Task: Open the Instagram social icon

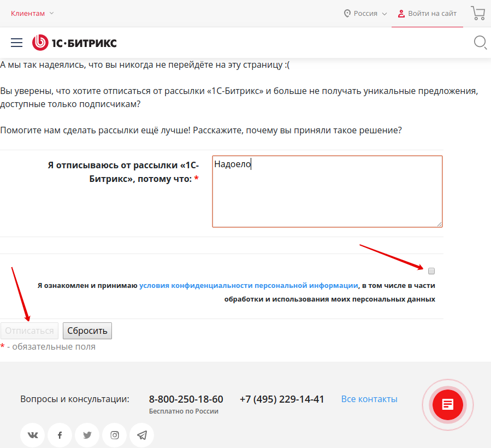Action: pyautogui.click(x=115, y=435)
